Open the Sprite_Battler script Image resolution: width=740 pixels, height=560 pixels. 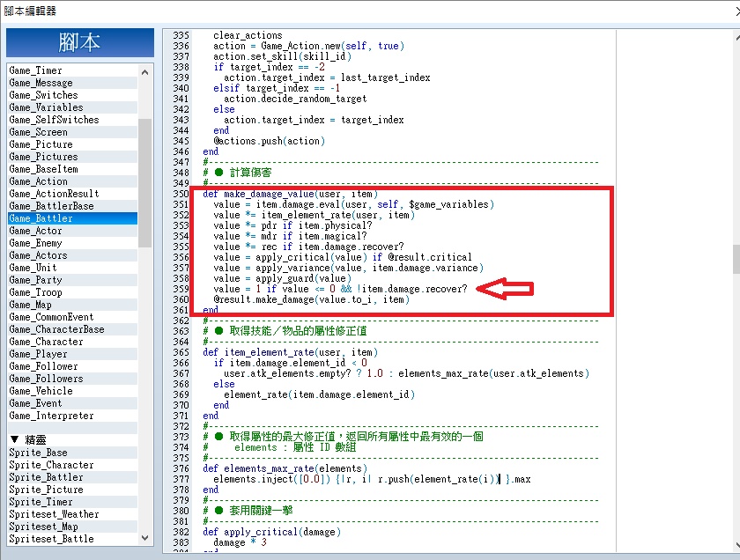72,477
